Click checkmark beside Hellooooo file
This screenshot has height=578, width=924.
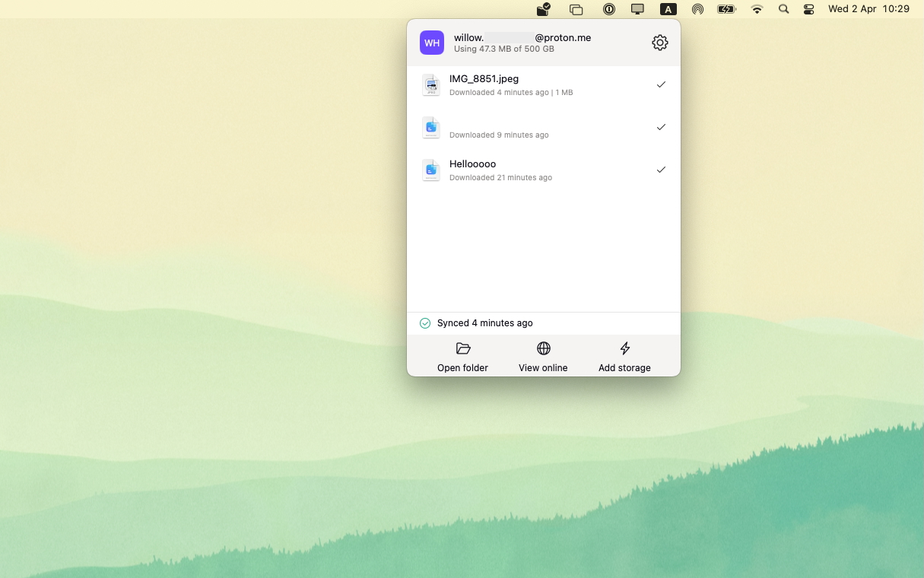(661, 170)
